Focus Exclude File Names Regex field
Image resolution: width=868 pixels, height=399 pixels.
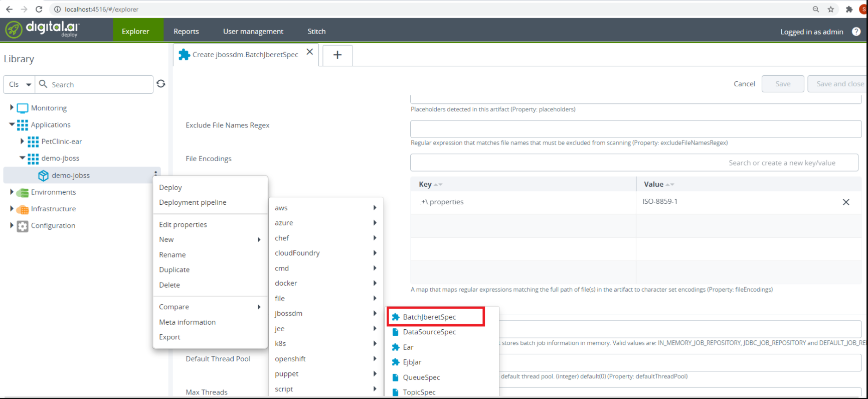[636, 129]
